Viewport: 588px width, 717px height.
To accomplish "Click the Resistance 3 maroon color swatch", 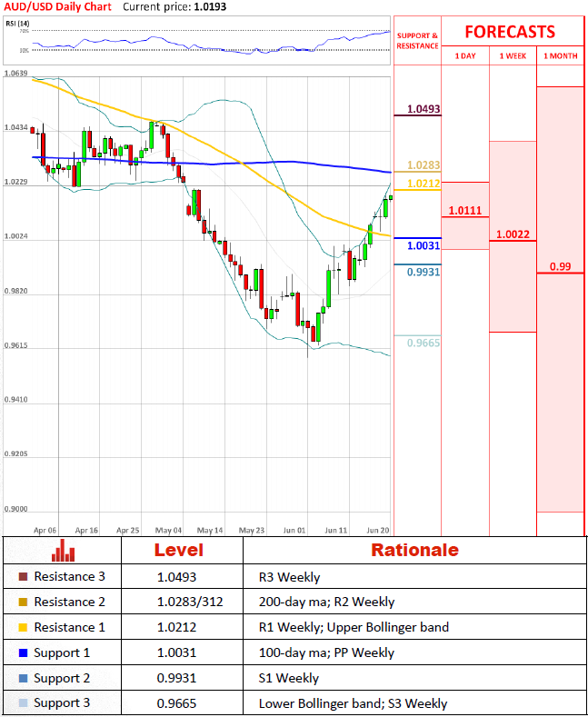I will click(24, 577).
